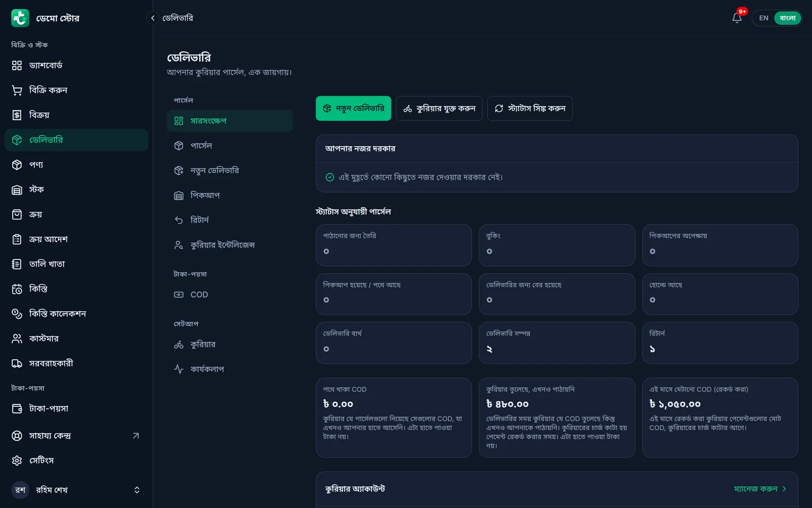Click the cash icon beside COD
The image size is (812, 508).
pyautogui.click(x=179, y=295)
